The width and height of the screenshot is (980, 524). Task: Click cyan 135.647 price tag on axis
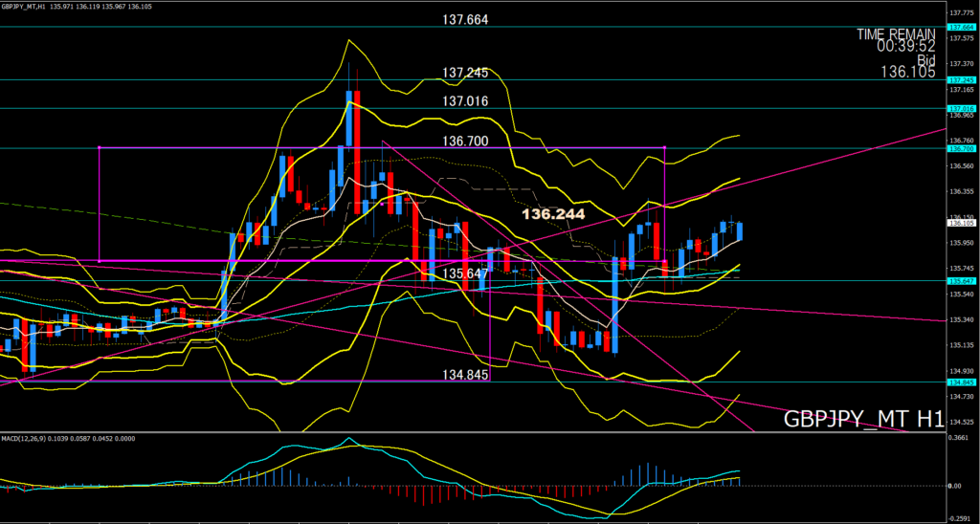[960, 281]
